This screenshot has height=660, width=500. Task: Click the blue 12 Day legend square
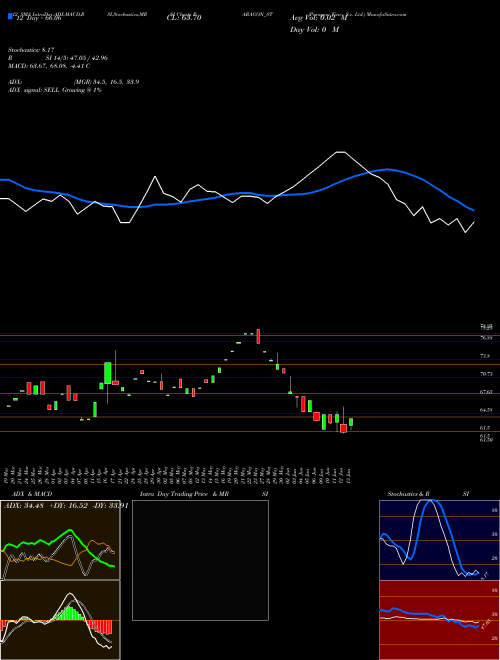[x=10, y=17]
